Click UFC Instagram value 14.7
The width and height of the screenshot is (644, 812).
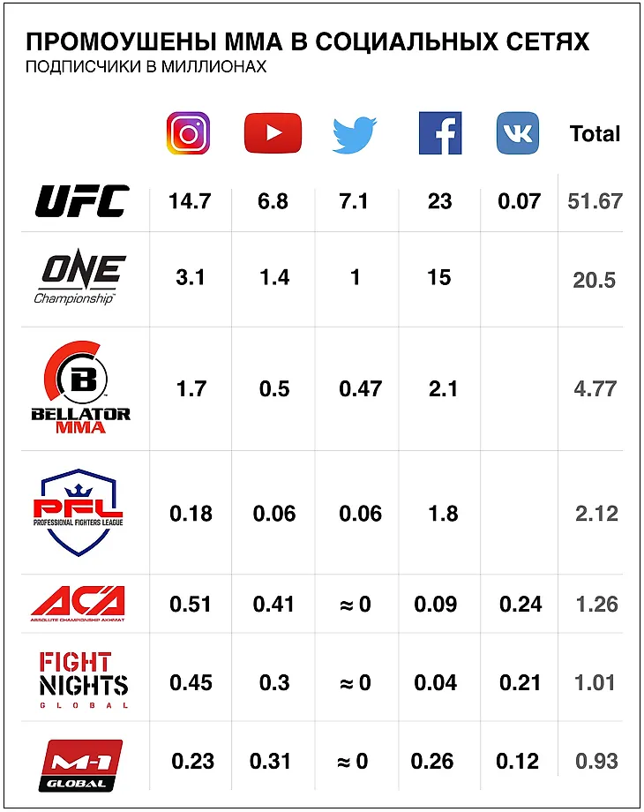click(x=190, y=201)
